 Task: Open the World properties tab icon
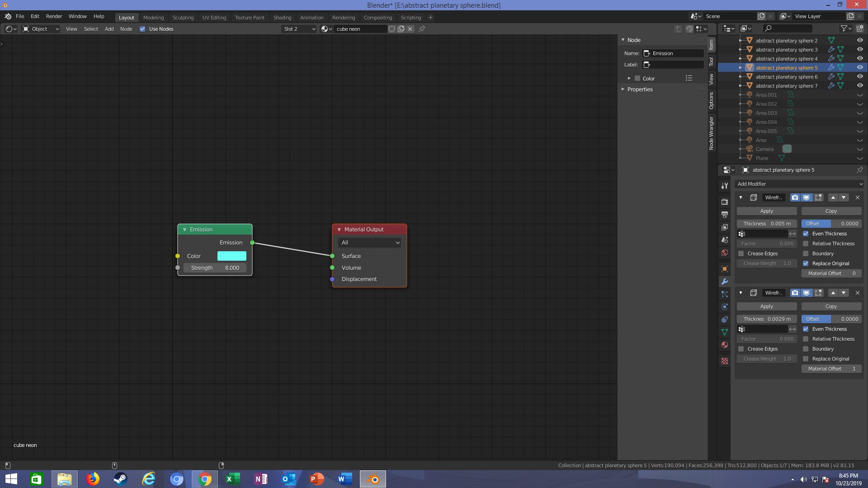[x=725, y=253]
